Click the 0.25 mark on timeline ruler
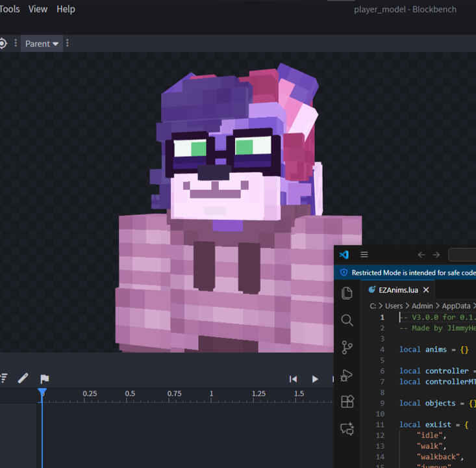 (90, 393)
